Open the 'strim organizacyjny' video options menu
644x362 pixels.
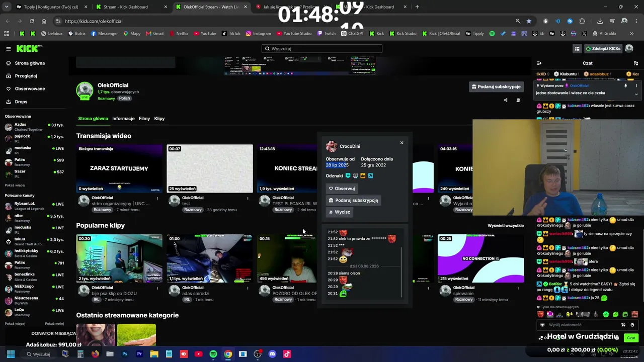(x=157, y=198)
